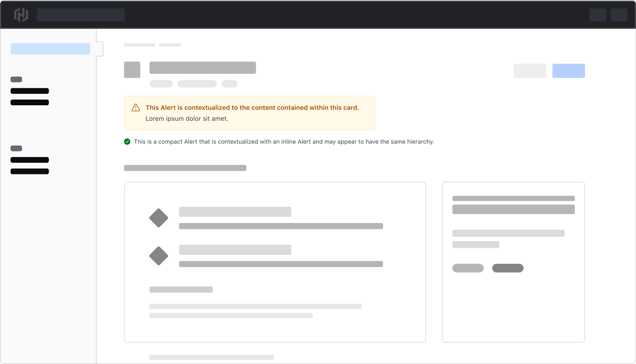
Task: Select the second diamond icon in the left card
Action: pyautogui.click(x=159, y=256)
